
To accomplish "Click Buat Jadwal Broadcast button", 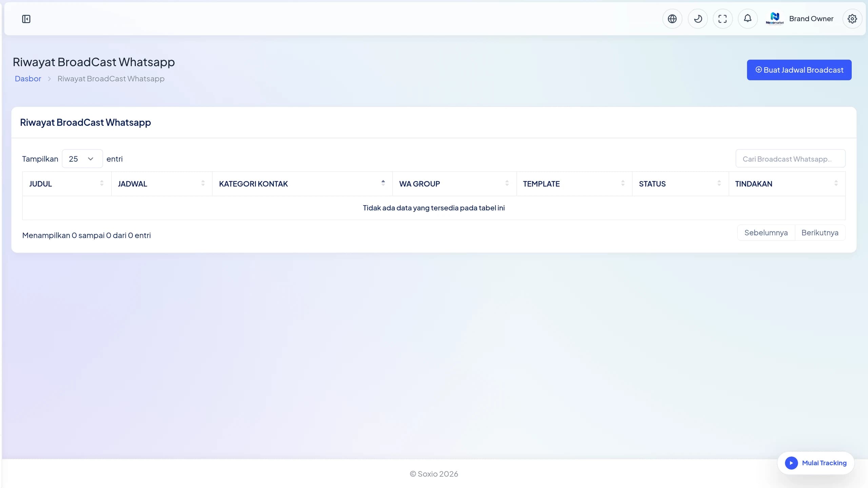I will coord(799,70).
